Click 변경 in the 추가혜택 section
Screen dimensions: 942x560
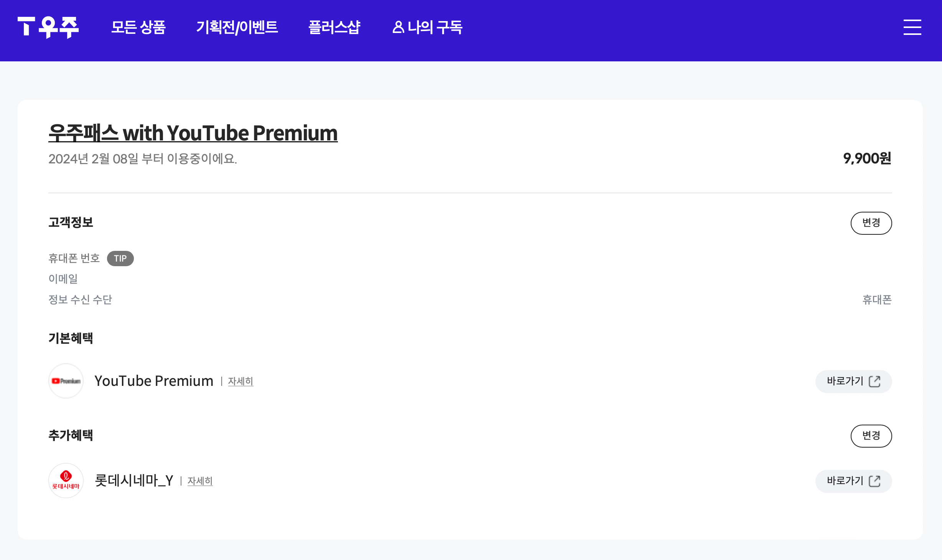(x=871, y=436)
